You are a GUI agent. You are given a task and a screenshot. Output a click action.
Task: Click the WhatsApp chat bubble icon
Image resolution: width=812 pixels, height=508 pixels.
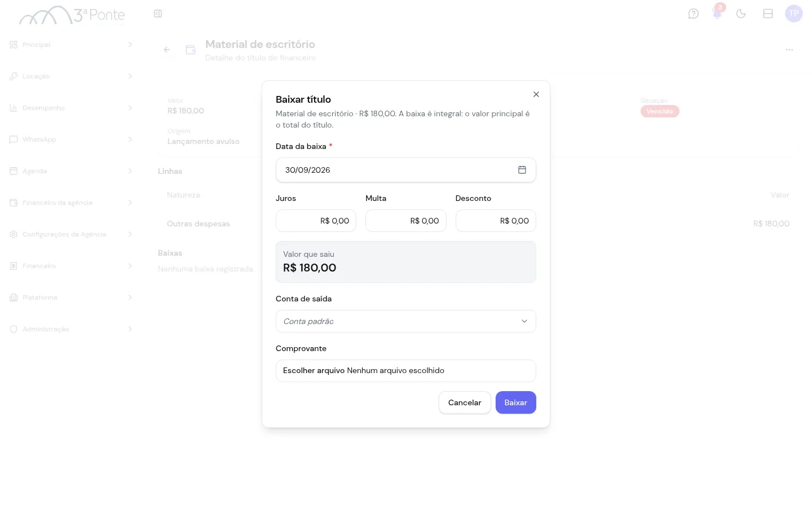[x=14, y=139]
